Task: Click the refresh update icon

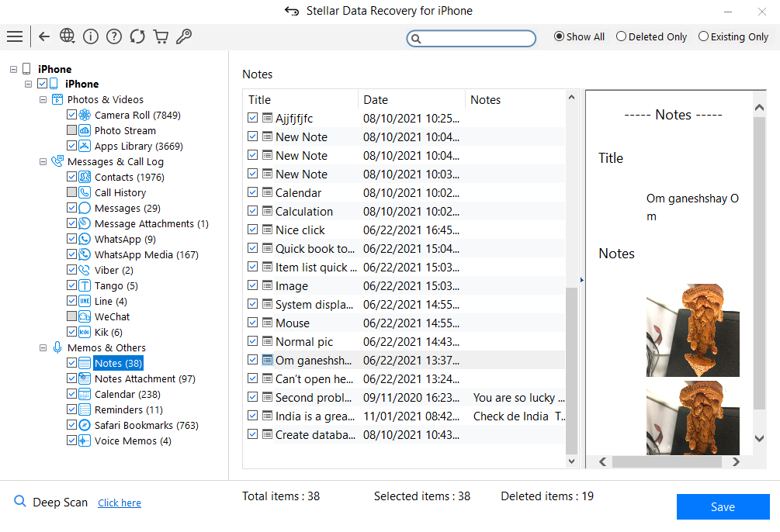Action: tap(137, 36)
